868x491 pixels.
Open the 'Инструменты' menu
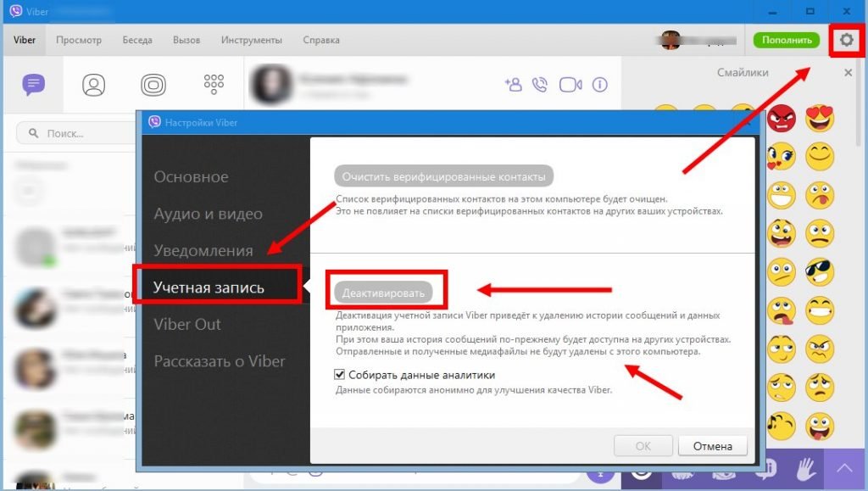click(x=252, y=40)
